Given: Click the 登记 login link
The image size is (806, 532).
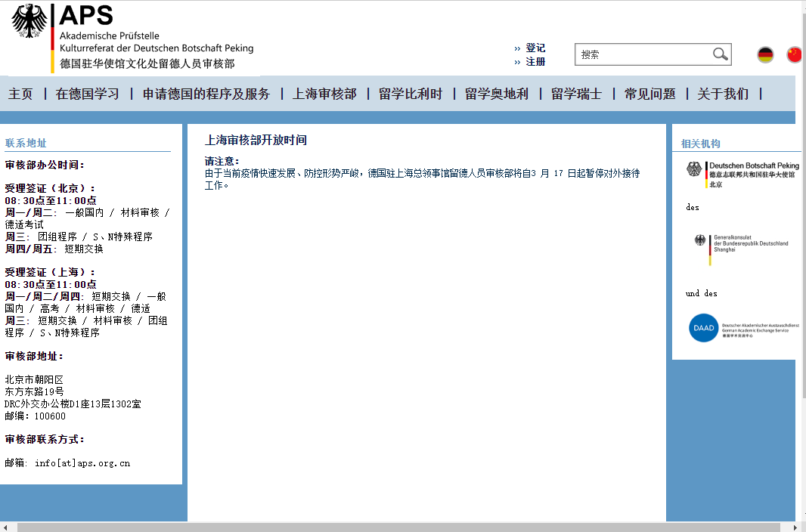Looking at the screenshot, I should pos(535,48).
